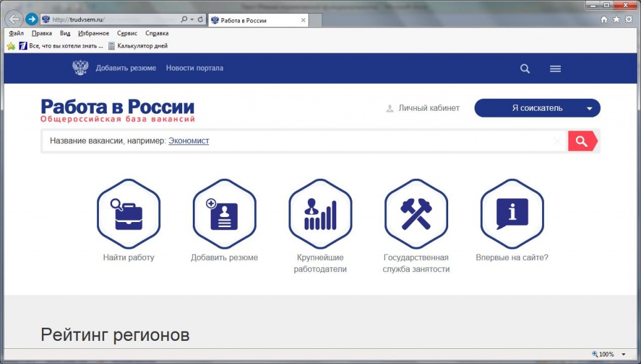
Task: Click the Экономист example link
Action: pyautogui.click(x=188, y=141)
